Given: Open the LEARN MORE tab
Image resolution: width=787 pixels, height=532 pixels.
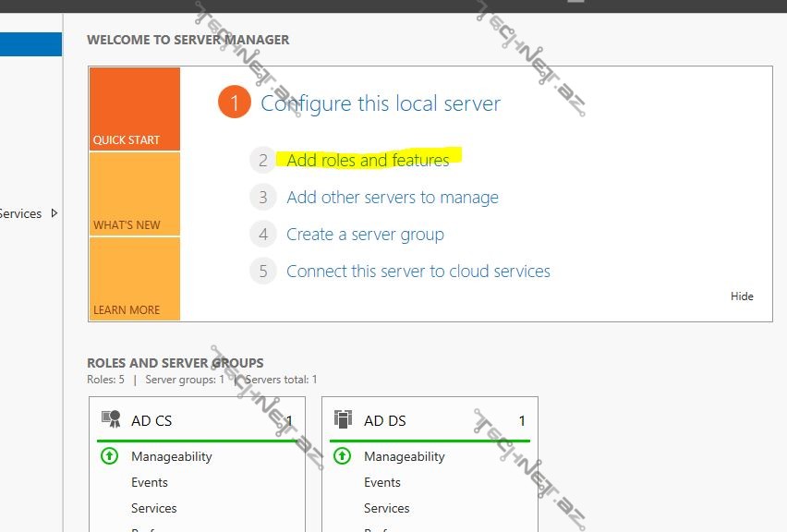Looking at the screenshot, I should coord(135,279).
